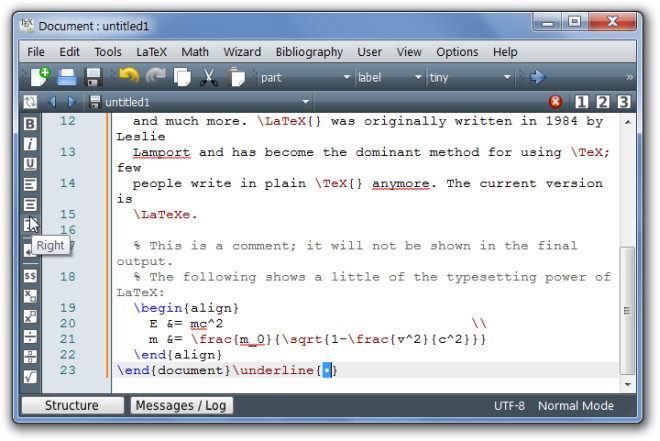The image size is (660, 441).
Task: Click the vertical scrollbar thumb
Action: coord(628,311)
